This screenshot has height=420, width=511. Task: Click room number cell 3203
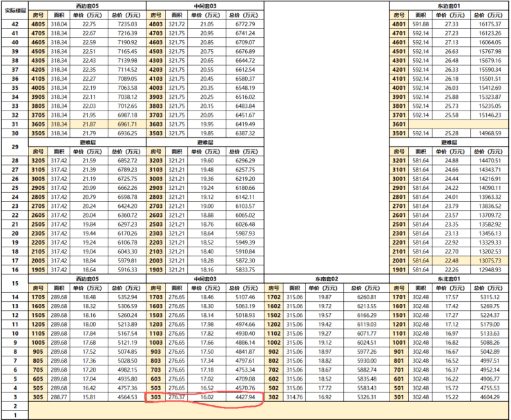pyautogui.click(x=156, y=160)
